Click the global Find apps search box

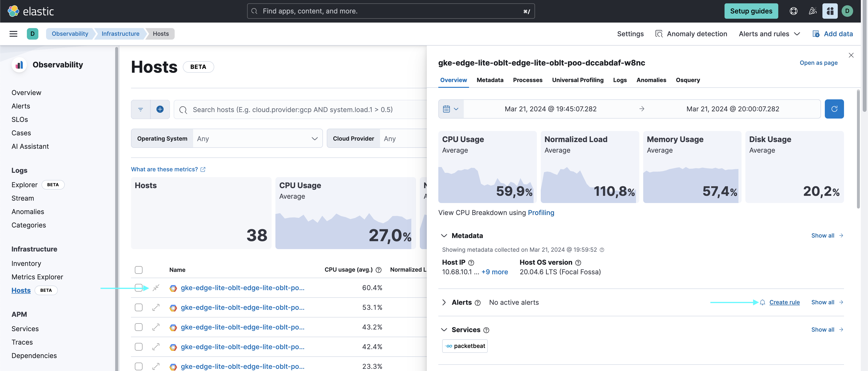(391, 11)
